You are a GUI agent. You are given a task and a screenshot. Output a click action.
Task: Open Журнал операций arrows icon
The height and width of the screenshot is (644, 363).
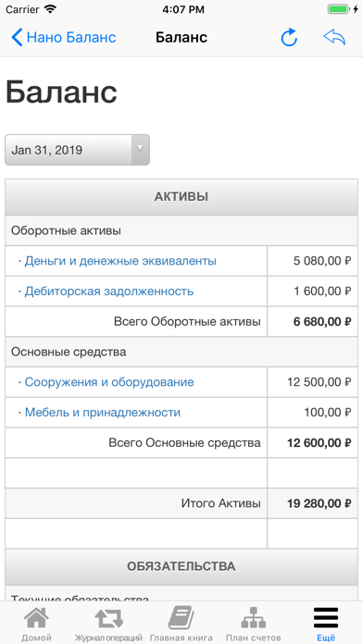point(108,619)
